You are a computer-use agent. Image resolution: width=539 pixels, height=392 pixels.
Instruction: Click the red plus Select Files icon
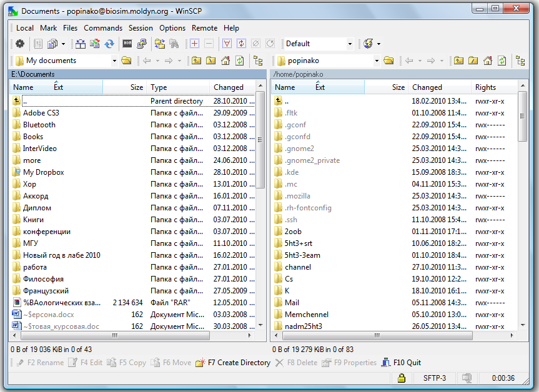(195, 44)
